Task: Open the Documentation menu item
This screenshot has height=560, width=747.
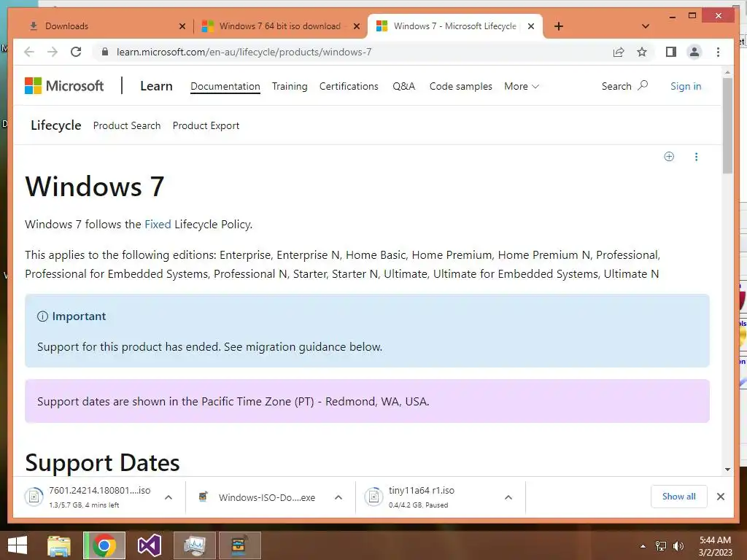Action: pos(225,86)
